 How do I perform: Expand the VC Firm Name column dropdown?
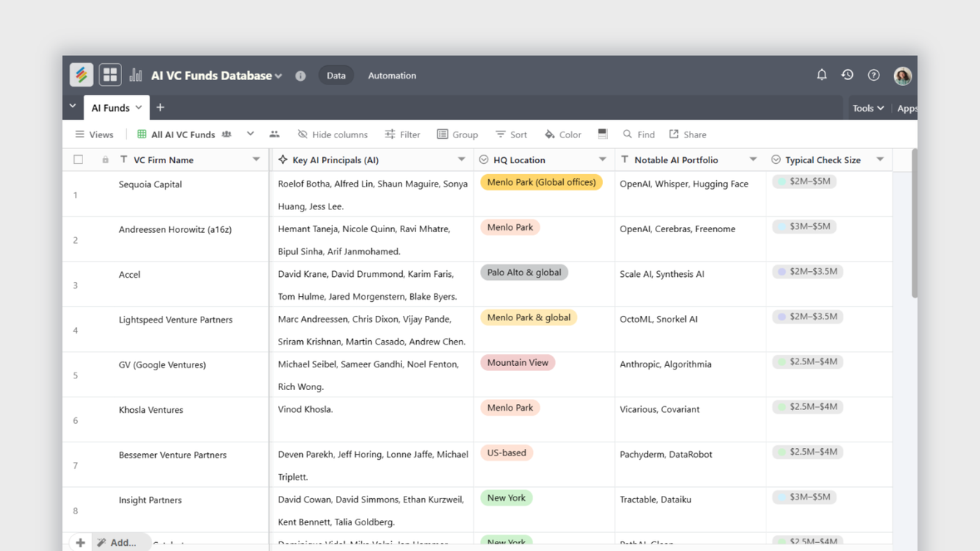256,159
